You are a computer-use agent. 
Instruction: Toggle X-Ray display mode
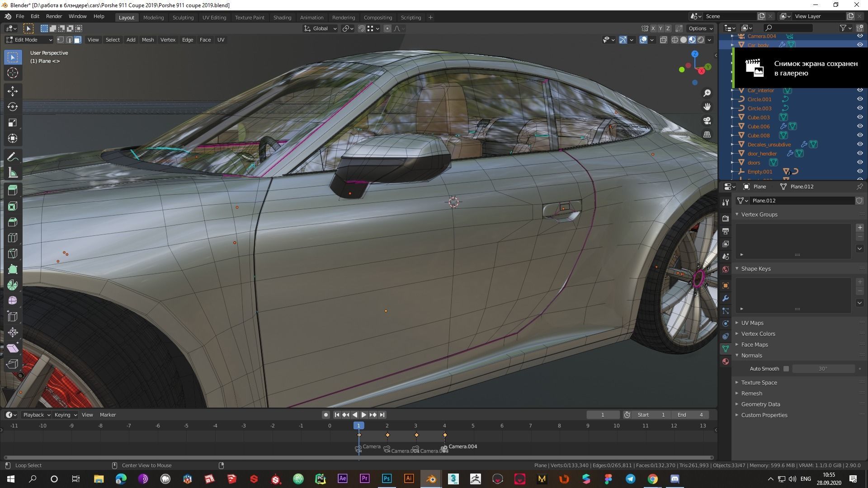(x=663, y=40)
